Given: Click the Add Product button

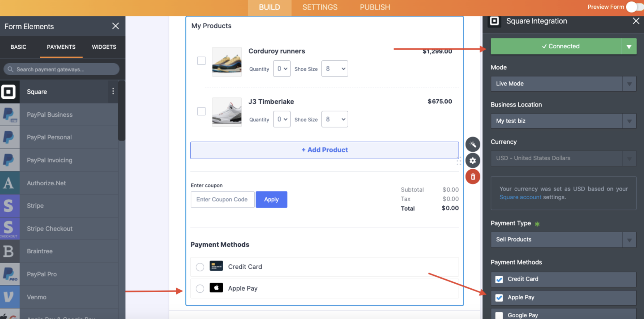Looking at the screenshot, I should [x=324, y=150].
